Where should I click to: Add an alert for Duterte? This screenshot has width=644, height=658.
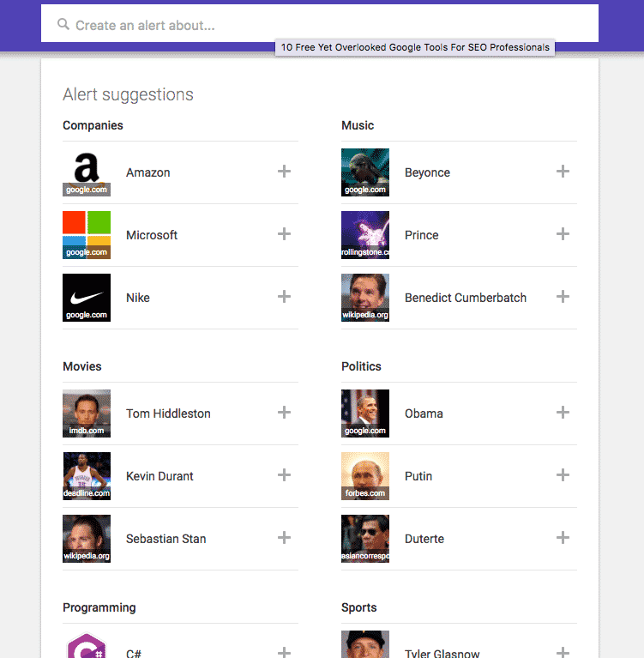tap(563, 538)
